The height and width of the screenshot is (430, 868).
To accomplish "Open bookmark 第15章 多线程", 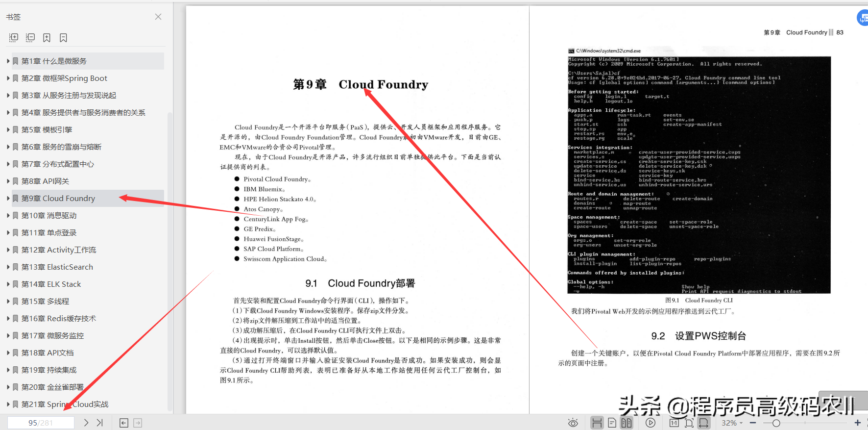I will (x=45, y=302).
